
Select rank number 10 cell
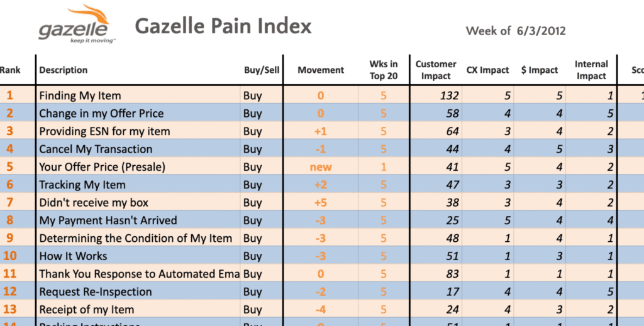(9, 256)
